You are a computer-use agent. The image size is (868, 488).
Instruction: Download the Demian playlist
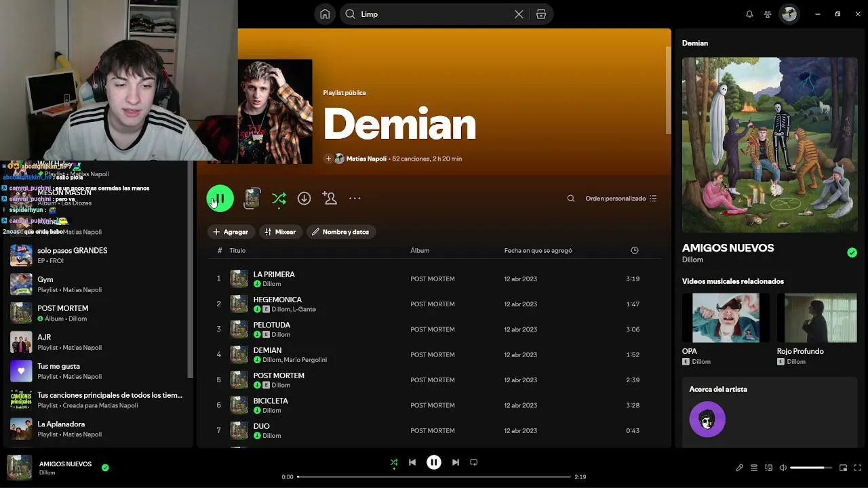click(x=304, y=199)
